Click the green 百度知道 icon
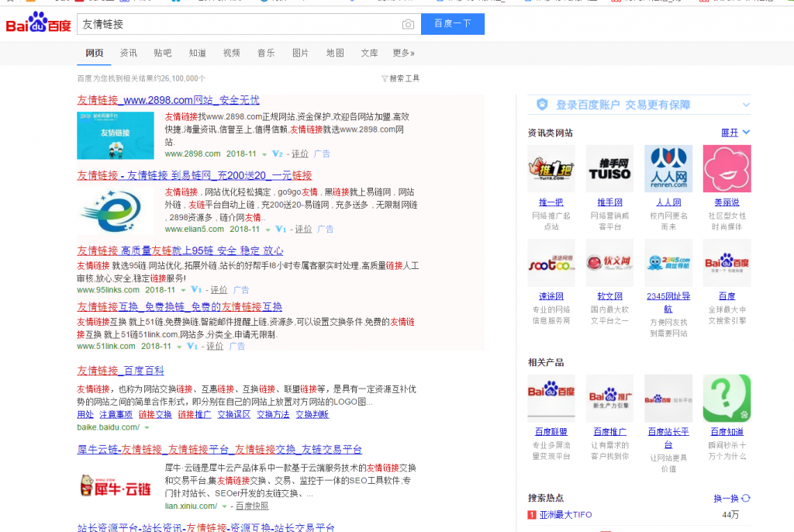This screenshot has height=532, width=794. tap(727, 399)
